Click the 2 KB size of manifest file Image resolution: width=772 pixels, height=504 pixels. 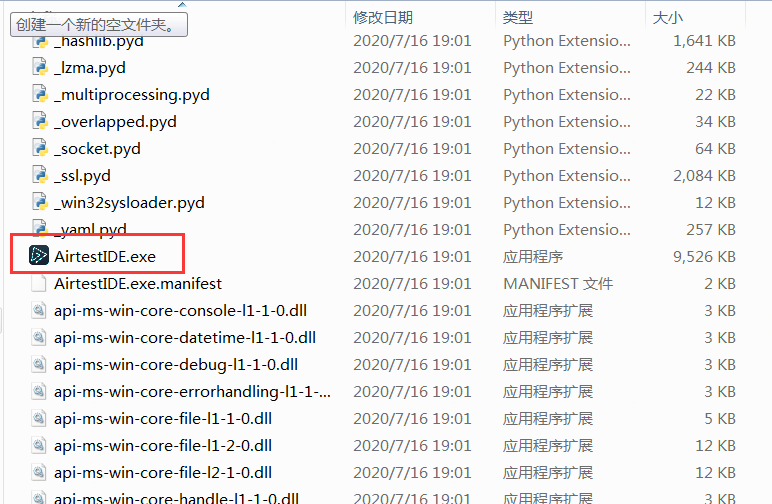720,284
